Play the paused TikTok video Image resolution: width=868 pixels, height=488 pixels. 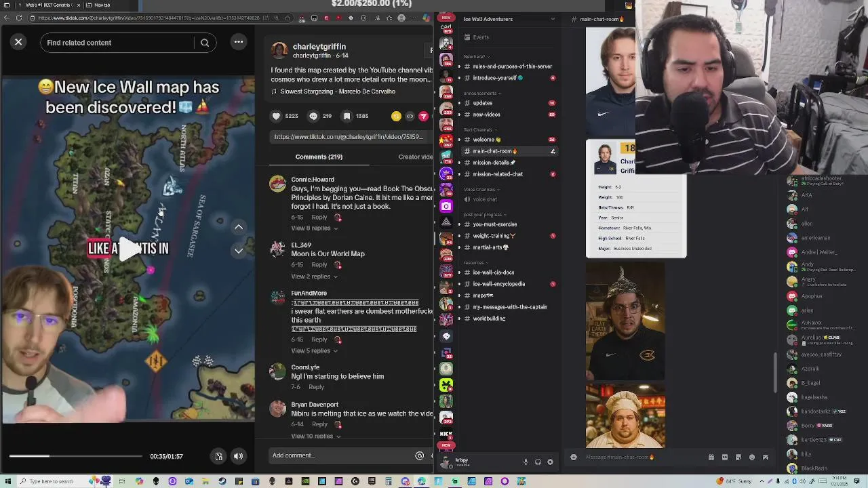pyautogui.click(x=129, y=249)
